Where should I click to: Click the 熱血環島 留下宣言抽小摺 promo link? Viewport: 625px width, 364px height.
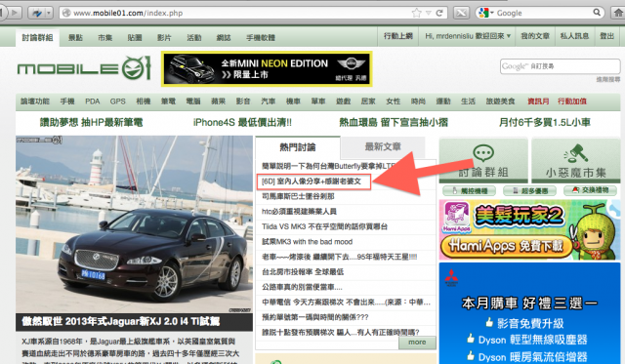click(394, 123)
